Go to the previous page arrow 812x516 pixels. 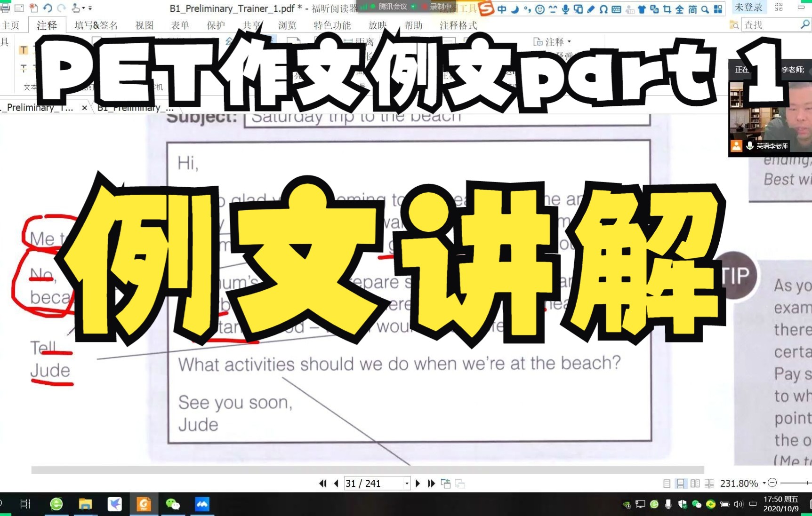coord(336,483)
